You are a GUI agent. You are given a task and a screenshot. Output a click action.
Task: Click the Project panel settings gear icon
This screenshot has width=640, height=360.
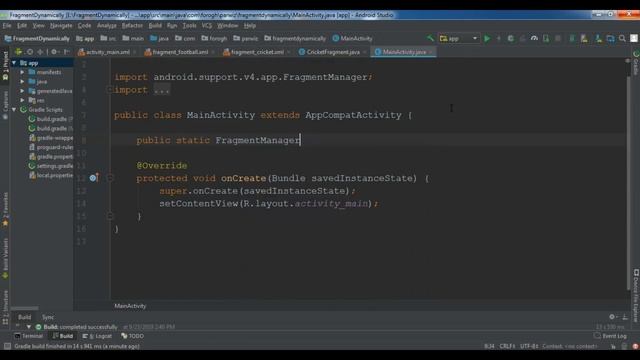(x=54, y=52)
